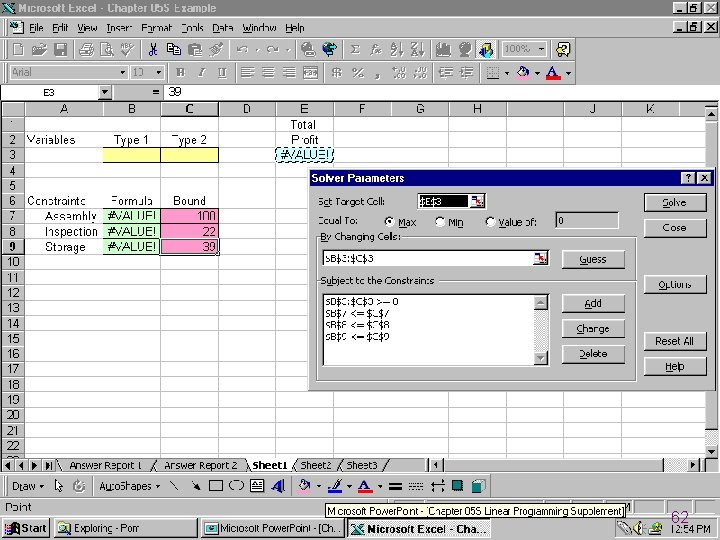Image resolution: width=720 pixels, height=540 pixels.
Task: Click the drawing toolbar Line Color icon
Action: click(335, 486)
